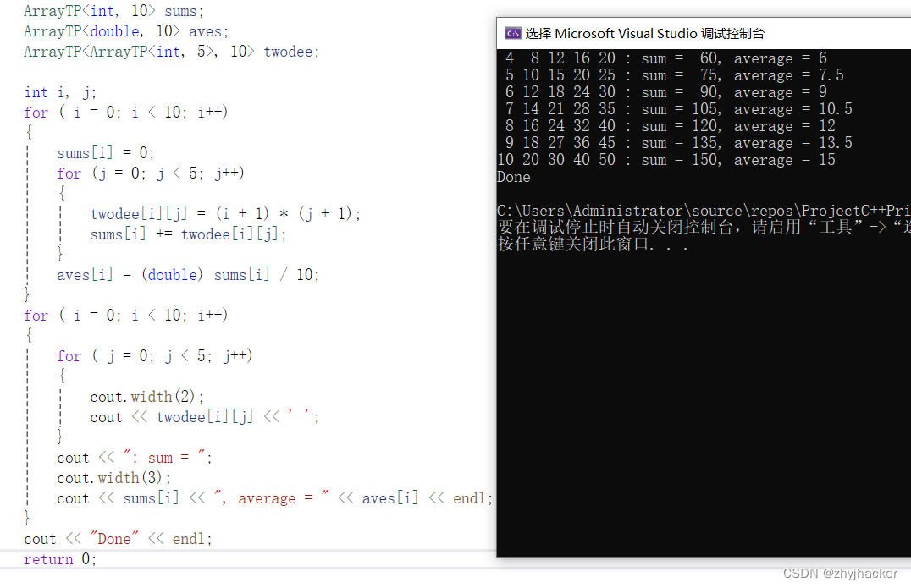This screenshot has height=588, width=911.
Task: Click console output row with sum = 60
Action: 665,58
